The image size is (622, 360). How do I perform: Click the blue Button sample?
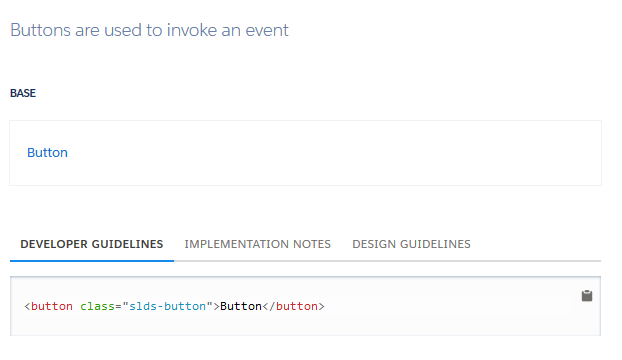pos(47,153)
